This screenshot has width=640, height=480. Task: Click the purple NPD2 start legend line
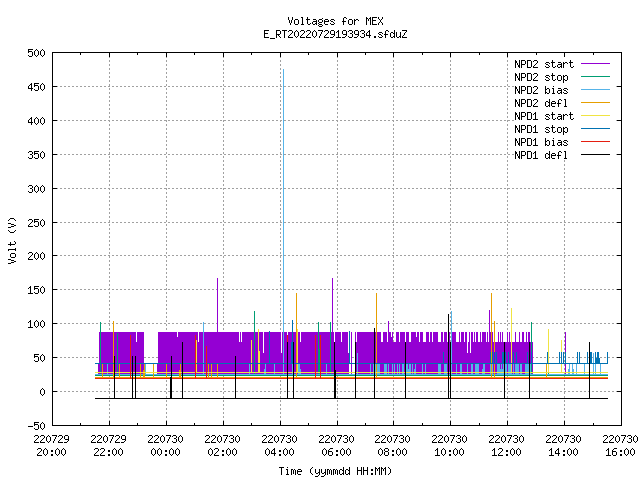click(595, 64)
